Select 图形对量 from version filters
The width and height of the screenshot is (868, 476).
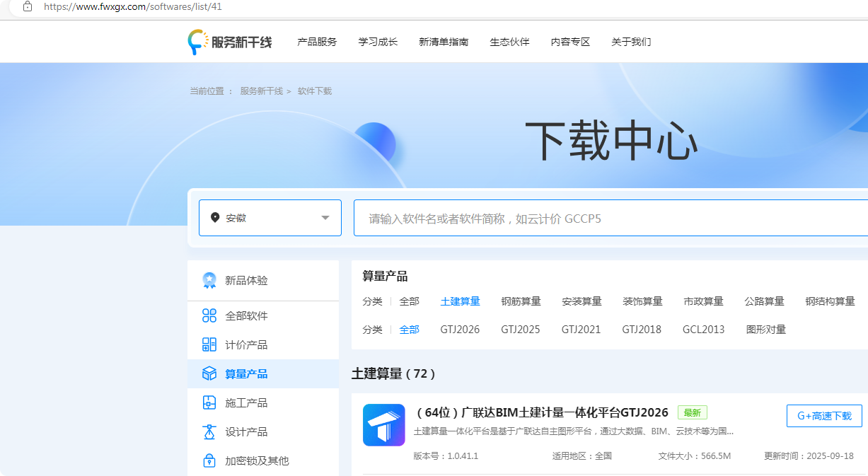click(x=765, y=329)
